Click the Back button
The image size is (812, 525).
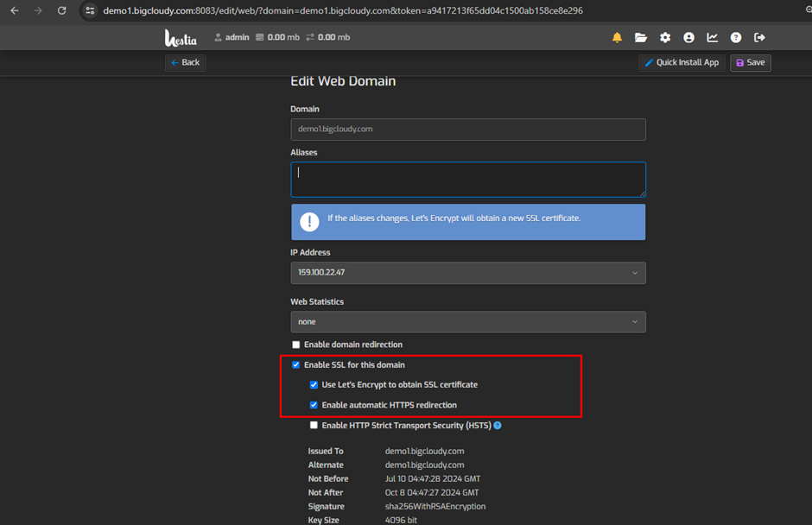(185, 62)
